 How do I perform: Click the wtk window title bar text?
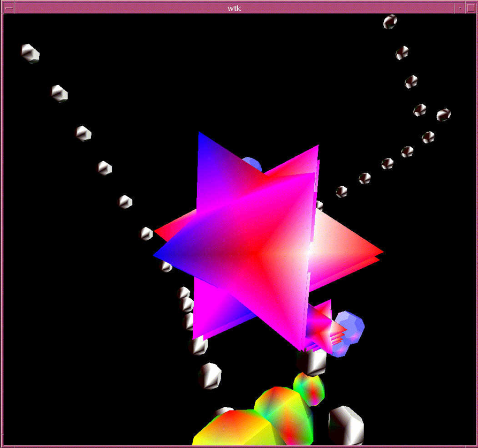pyautogui.click(x=234, y=9)
